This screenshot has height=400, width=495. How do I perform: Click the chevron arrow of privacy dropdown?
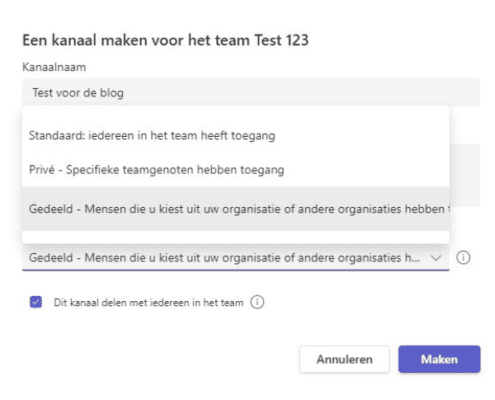[436, 258]
